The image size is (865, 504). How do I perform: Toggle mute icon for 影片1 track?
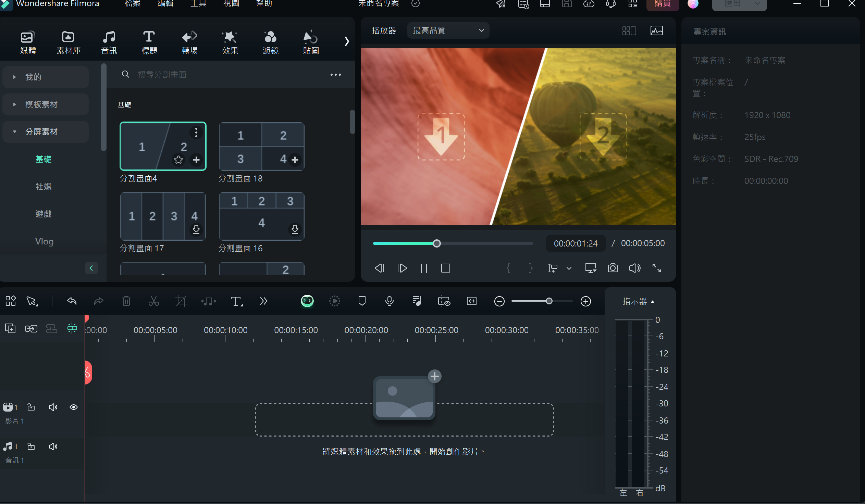[x=53, y=408]
